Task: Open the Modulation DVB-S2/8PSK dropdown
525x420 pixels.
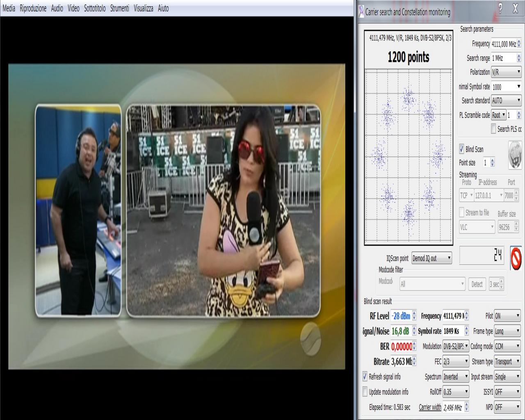Action: [456, 346]
